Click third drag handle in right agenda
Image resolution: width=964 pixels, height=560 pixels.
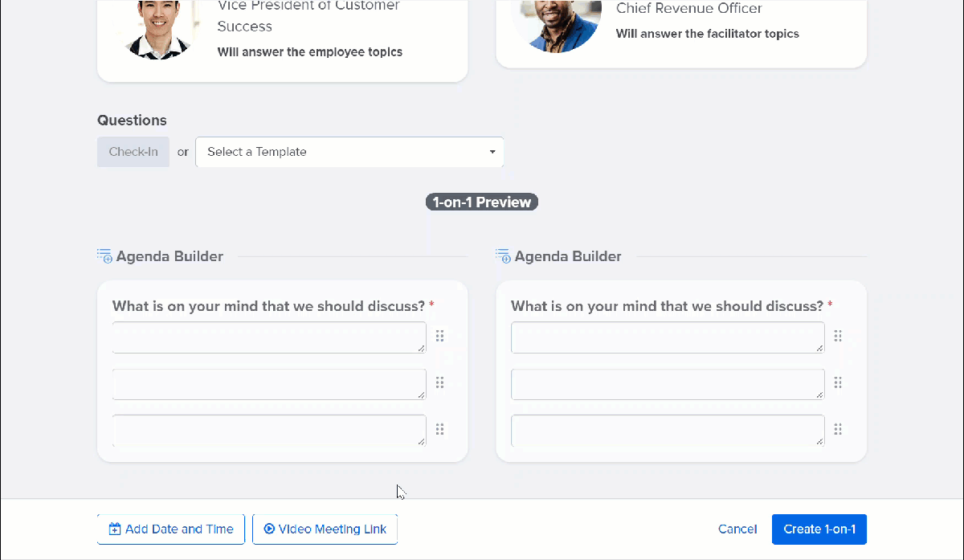[x=838, y=429]
